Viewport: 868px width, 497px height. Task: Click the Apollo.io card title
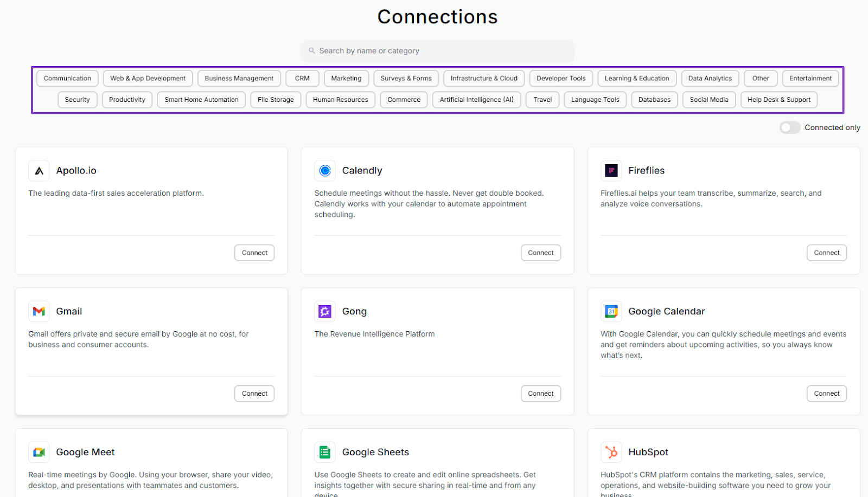click(76, 171)
